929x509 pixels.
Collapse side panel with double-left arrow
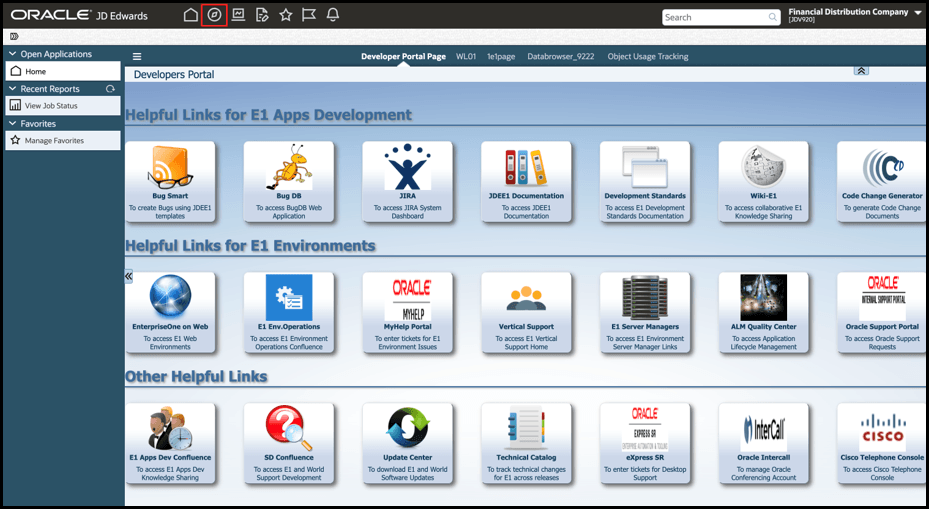coord(129,276)
